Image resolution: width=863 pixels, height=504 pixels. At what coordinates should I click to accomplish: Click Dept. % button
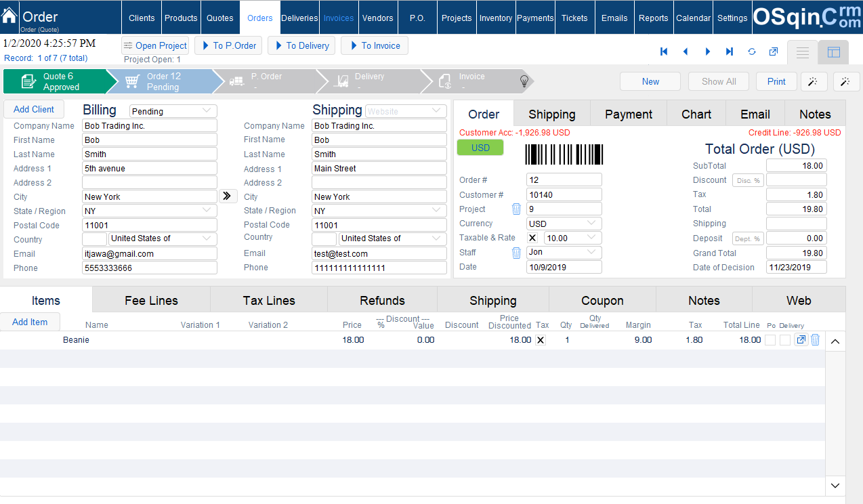tap(748, 238)
